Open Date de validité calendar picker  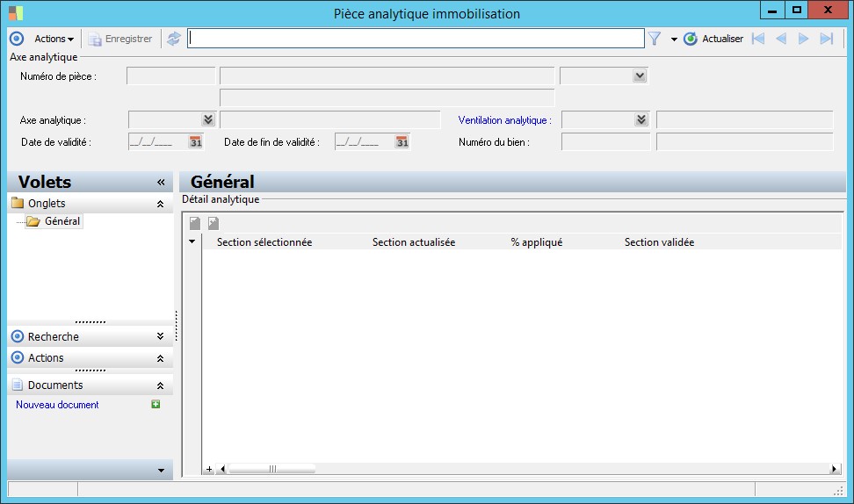(x=195, y=142)
